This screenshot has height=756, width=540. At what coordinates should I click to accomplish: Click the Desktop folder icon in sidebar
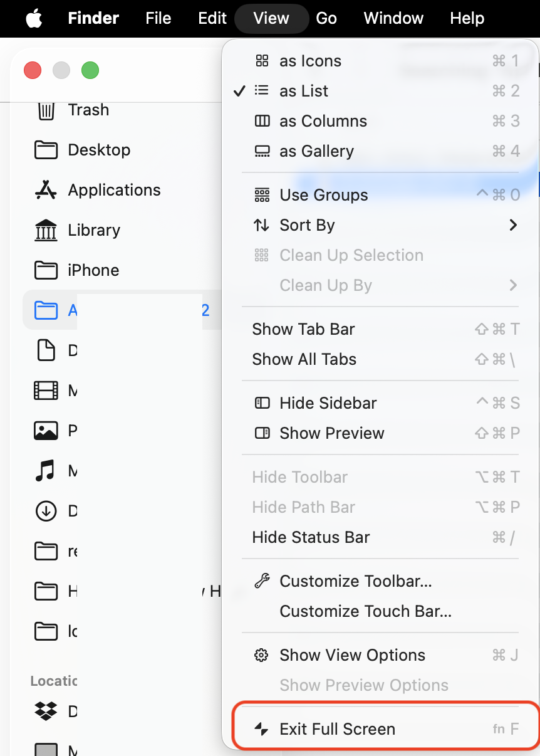click(x=46, y=150)
